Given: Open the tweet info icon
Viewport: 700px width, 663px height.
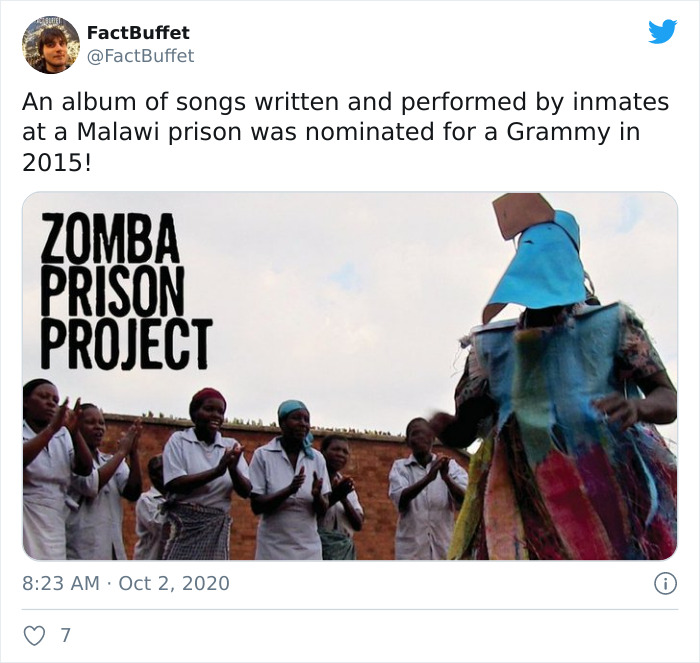Looking at the screenshot, I should coord(666,584).
